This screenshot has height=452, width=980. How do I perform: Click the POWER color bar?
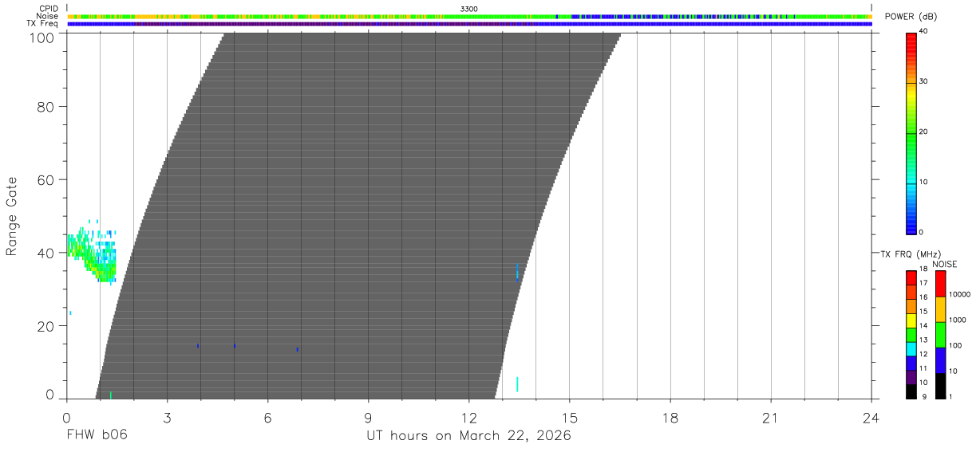point(911,133)
